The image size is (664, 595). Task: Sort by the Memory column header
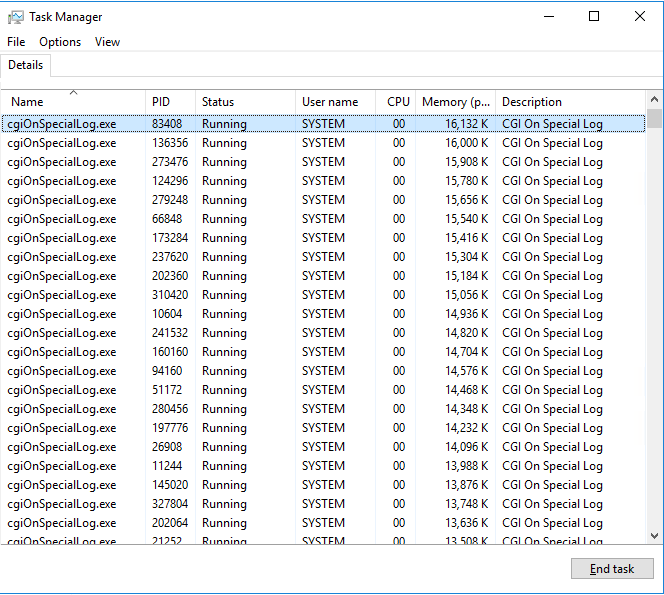pyautogui.click(x=456, y=102)
